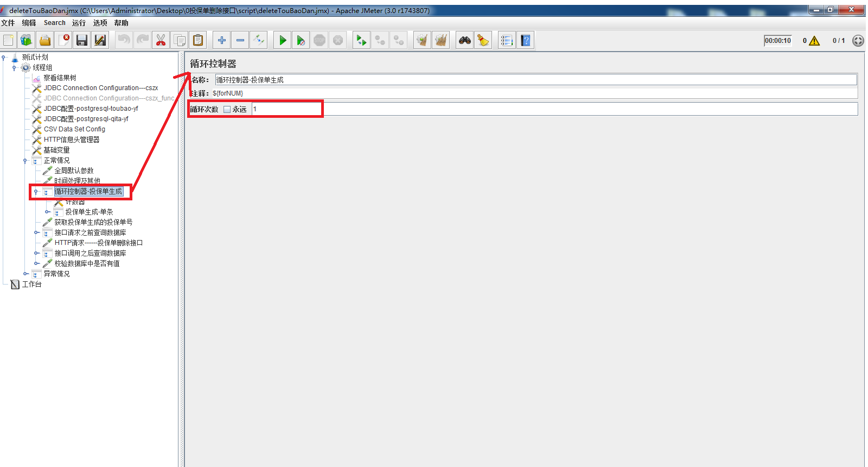Click the 名称 name input field

(536, 80)
